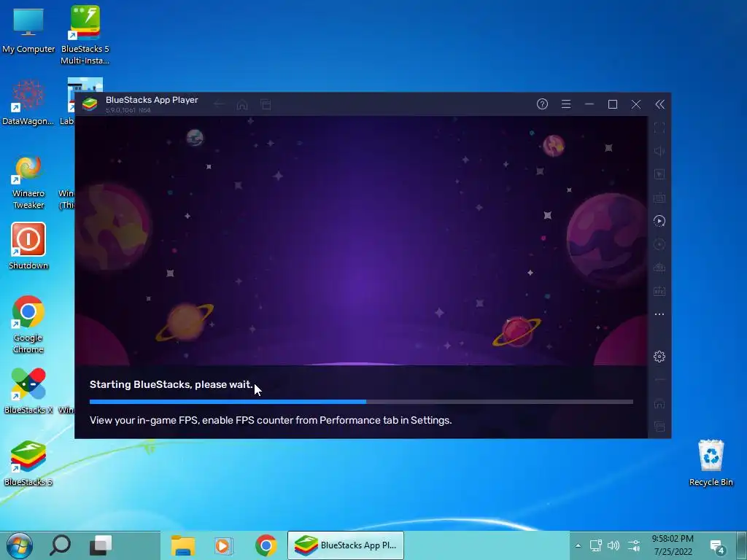The height and width of the screenshot is (560, 747).
Task: Click the Android home icon in the sidebar
Action: pos(659,403)
